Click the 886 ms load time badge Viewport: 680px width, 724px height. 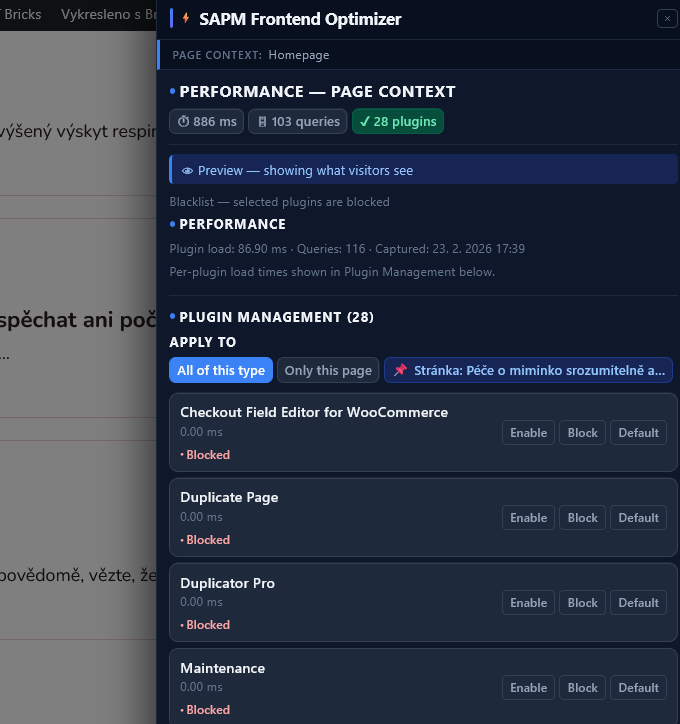pos(206,121)
